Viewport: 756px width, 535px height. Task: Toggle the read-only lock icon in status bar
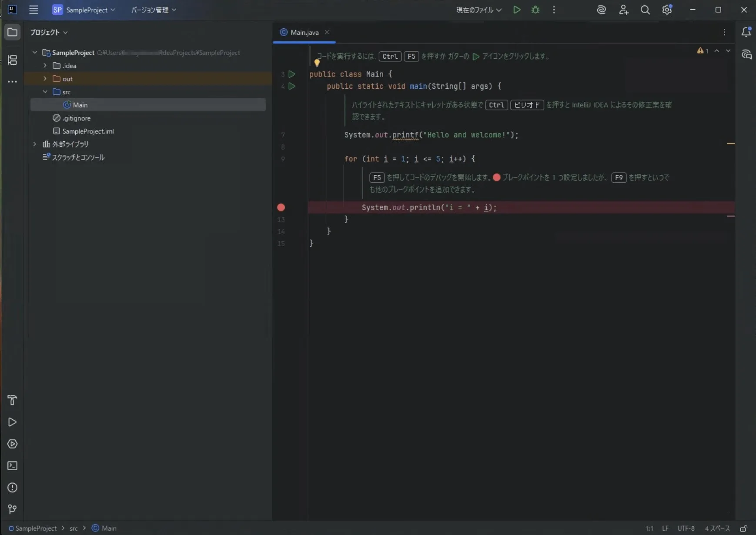click(744, 528)
